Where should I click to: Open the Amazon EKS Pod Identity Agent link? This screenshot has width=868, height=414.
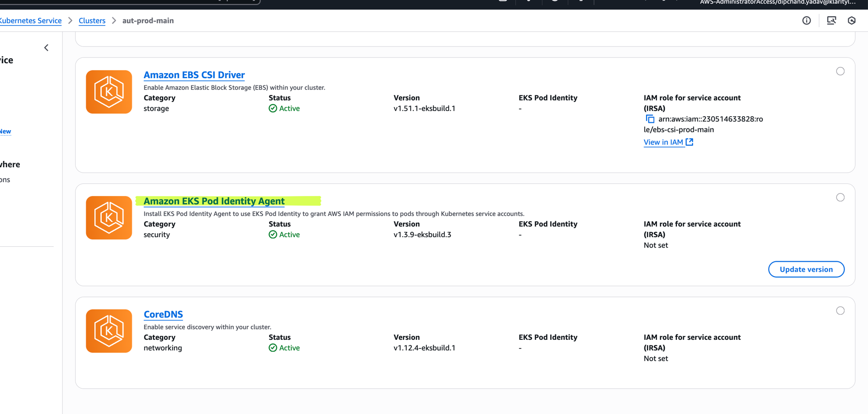214,201
